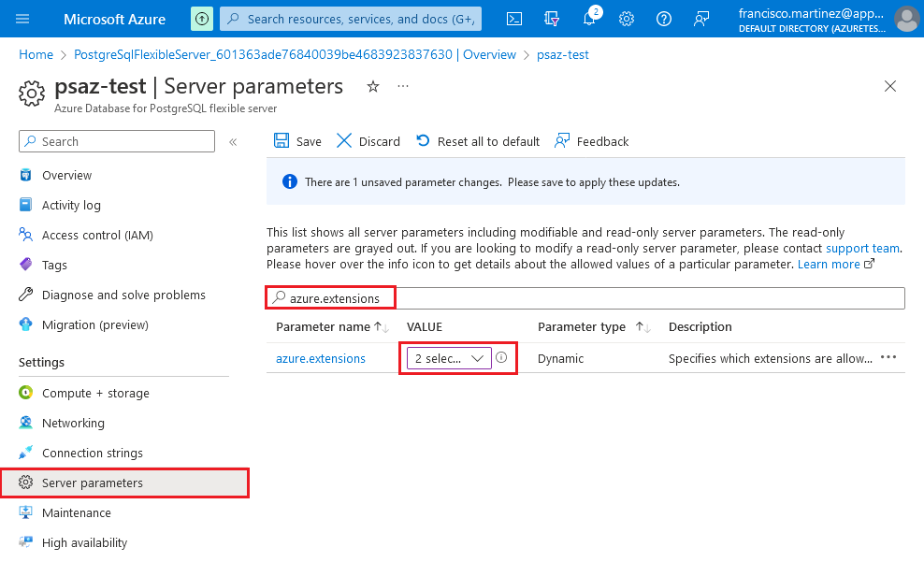The height and width of the screenshot is (562, 924).
Task: Open the green preview icon beside search
Action: (x=201, y=19)
